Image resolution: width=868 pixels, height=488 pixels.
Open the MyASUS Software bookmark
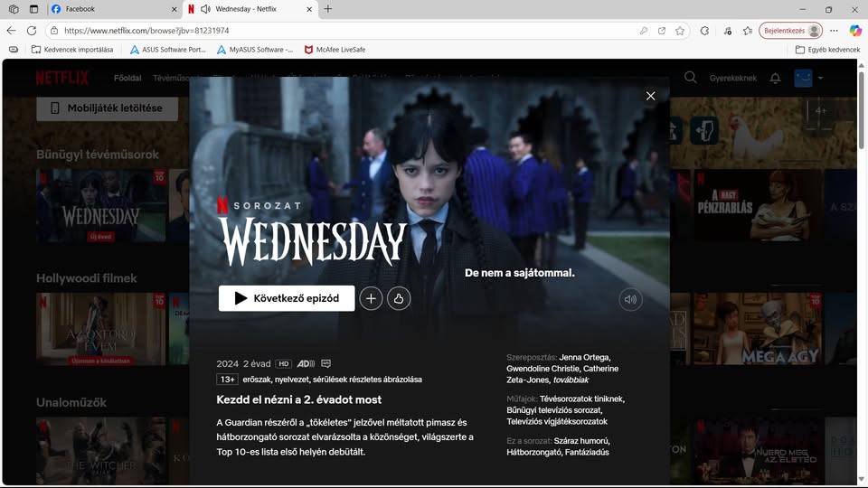point(255,49)
